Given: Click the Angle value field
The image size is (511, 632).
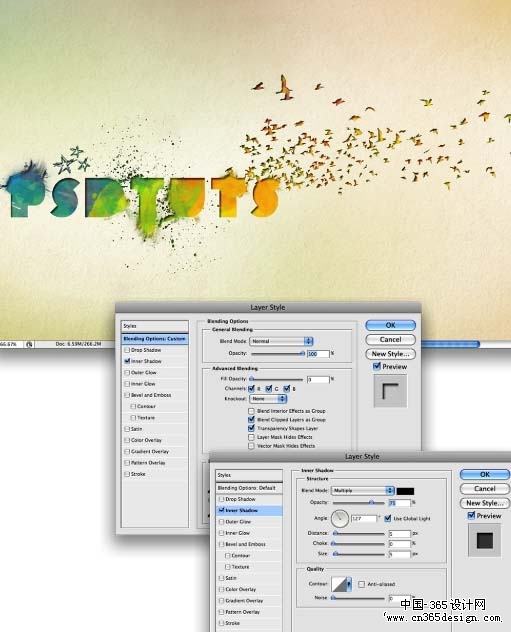Looking at the screenshot, I should tap(364, 518).
